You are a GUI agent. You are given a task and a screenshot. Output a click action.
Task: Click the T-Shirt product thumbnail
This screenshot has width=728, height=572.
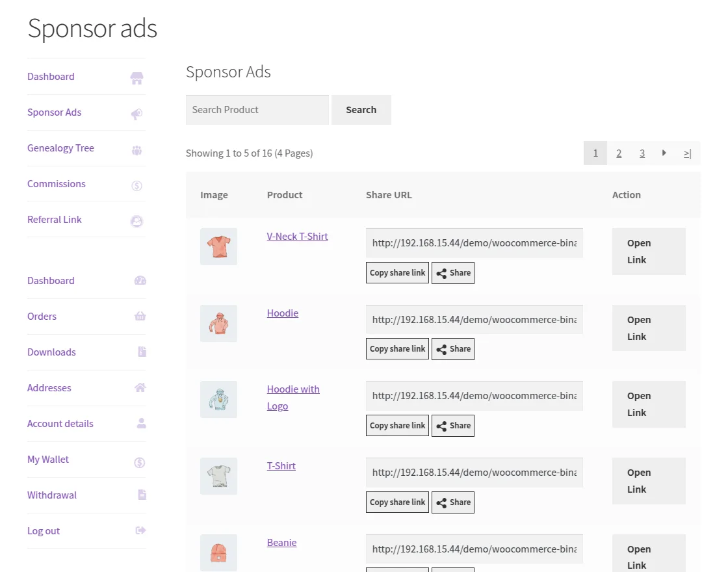pyautogui.click(x=218, y=476)
